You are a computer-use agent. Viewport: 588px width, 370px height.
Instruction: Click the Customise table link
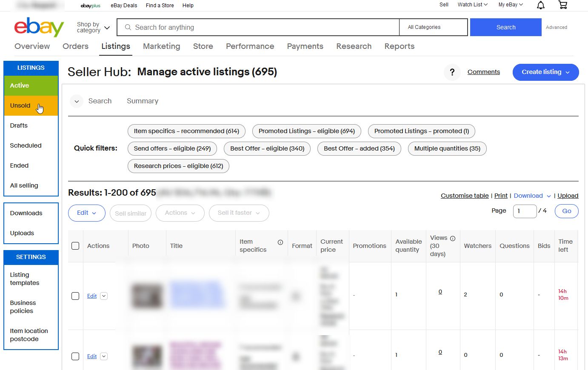(x=465, y=196)
